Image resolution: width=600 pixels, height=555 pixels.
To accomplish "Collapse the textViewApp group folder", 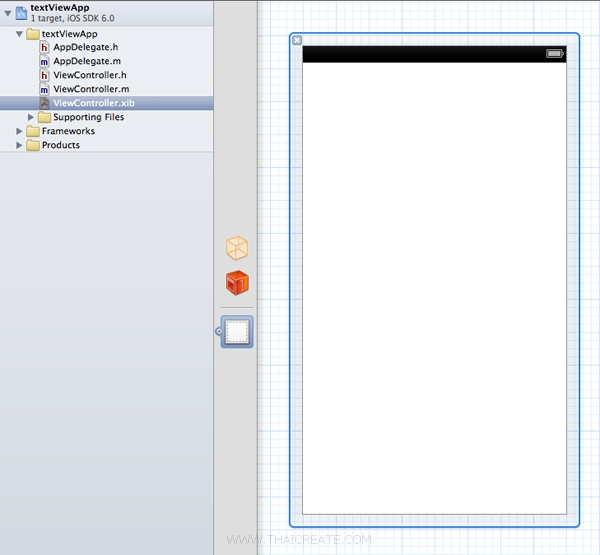I will tap(20, 34).
